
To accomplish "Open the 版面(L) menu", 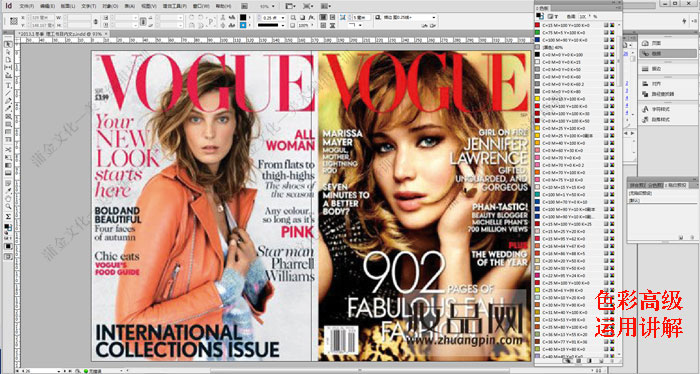I will point(68,6).
